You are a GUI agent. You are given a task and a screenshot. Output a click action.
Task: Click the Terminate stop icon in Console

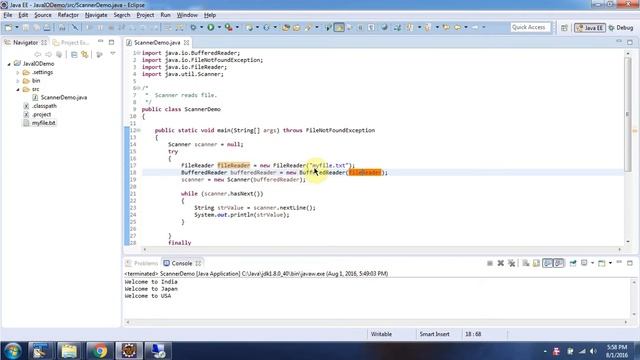click(490, 263)
